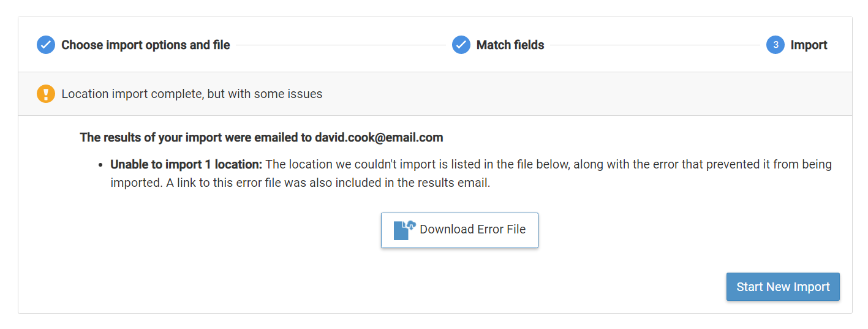
Task: Select the Match fields step label
Action: tap(510, 45)
